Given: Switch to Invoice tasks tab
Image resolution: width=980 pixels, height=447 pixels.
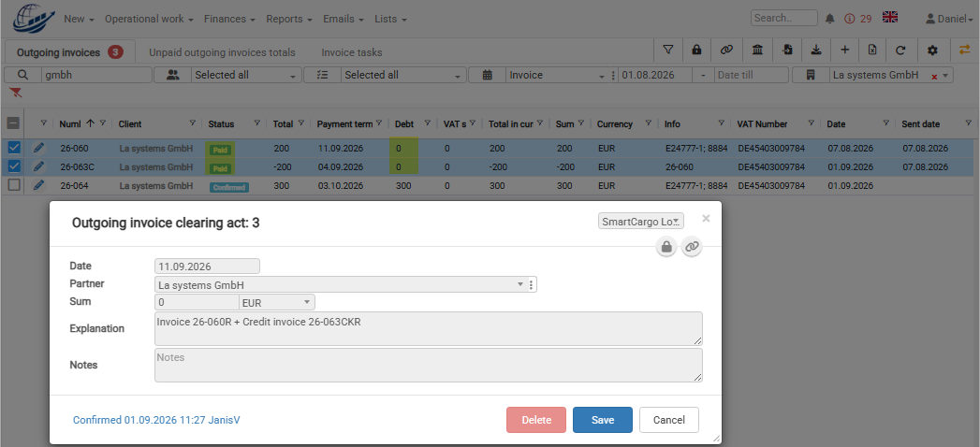Looking at the screenshot, I should point(352,52).
